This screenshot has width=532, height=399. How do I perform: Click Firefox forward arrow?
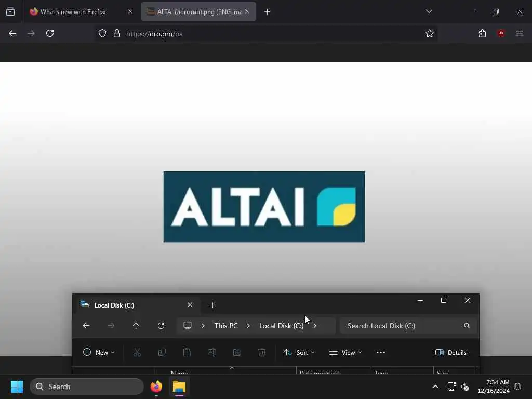(x=31, y=33)
